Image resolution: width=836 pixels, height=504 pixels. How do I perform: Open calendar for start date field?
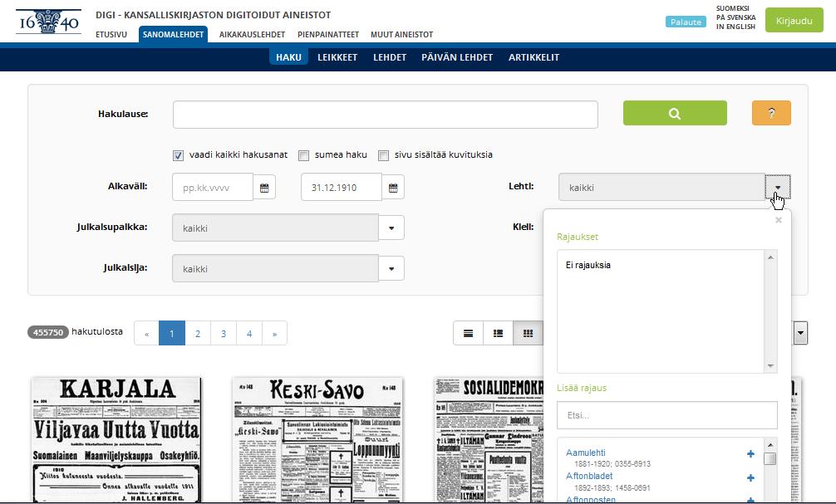point(264,188)
